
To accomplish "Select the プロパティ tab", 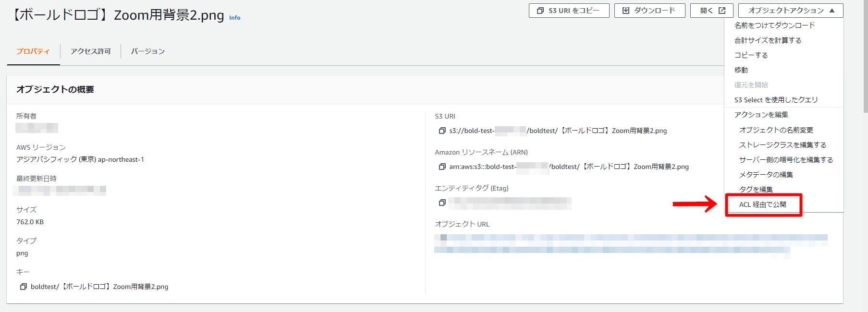I will [33, 51].
